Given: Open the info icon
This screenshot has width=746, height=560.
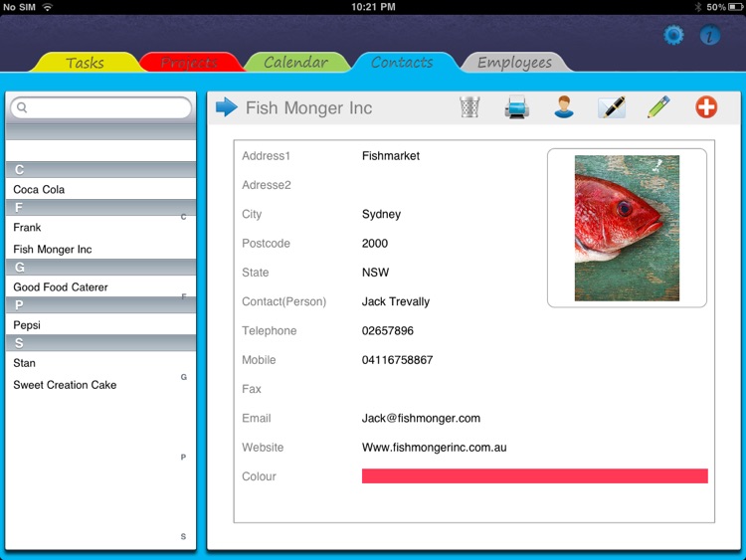Looking at the screenshot, I should click(710, 35).
